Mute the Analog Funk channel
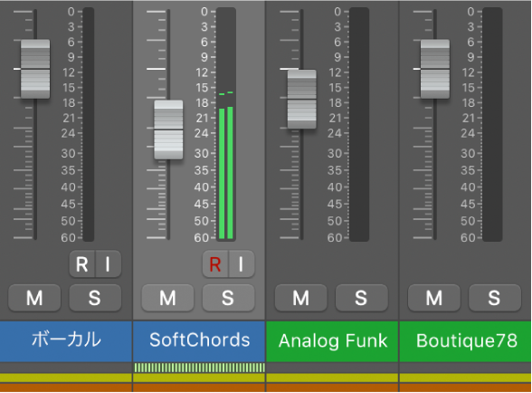The height and width of the screenshot is (393, 532). tap(301, 298)
